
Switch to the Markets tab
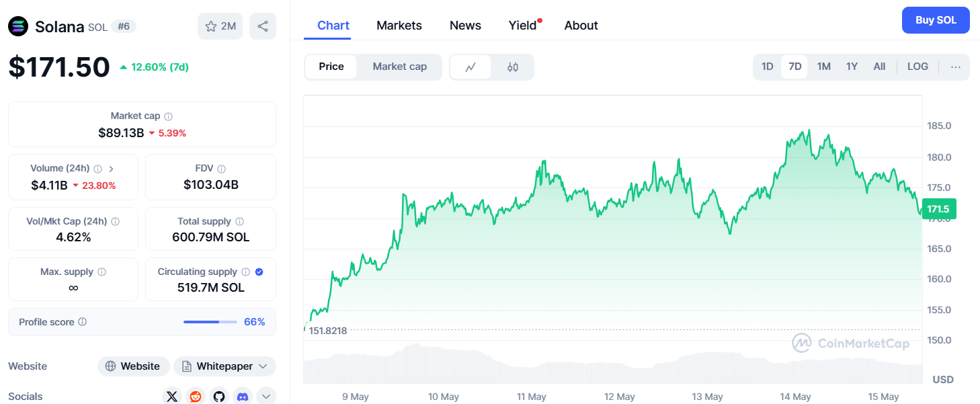pos(399,26)
